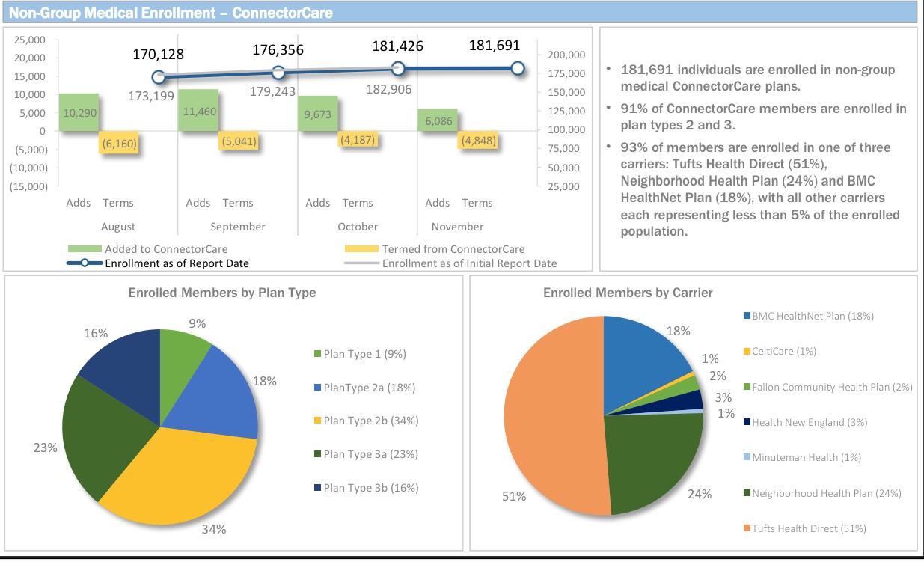This screenshot has height=562, width=924.
Task: Select the October enrollment line data point
Action: pos(398,69)
